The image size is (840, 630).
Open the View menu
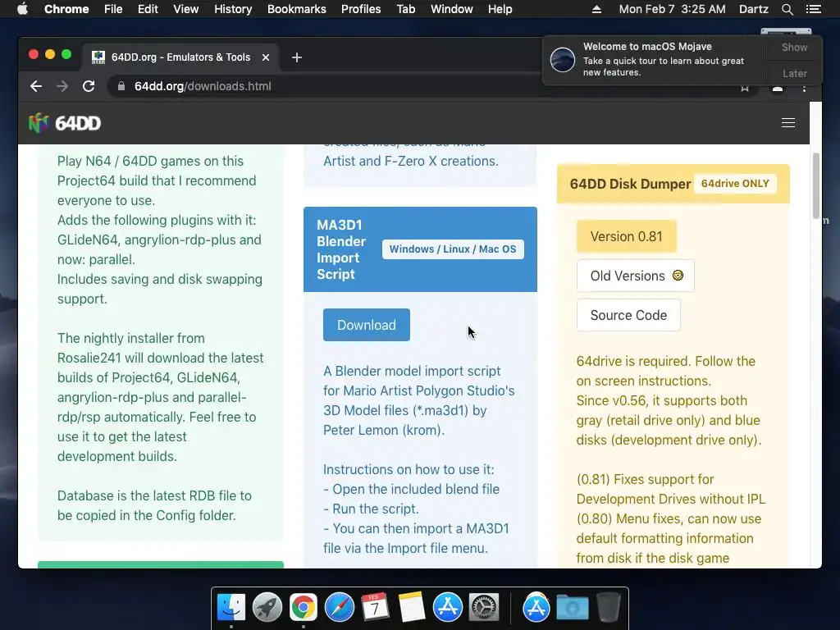pyautogui.click(x=186, y=9)
